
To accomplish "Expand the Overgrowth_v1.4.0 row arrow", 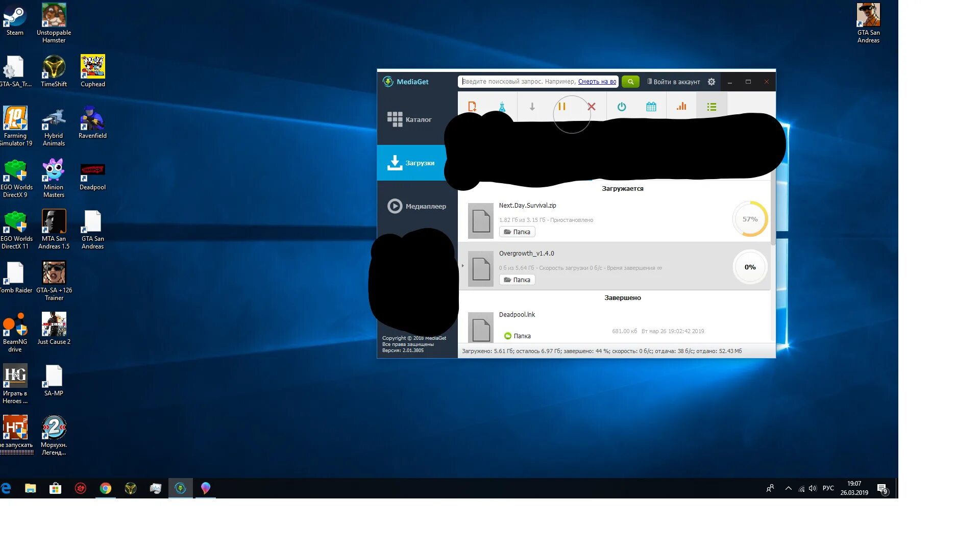I will (x=463, y=266).
